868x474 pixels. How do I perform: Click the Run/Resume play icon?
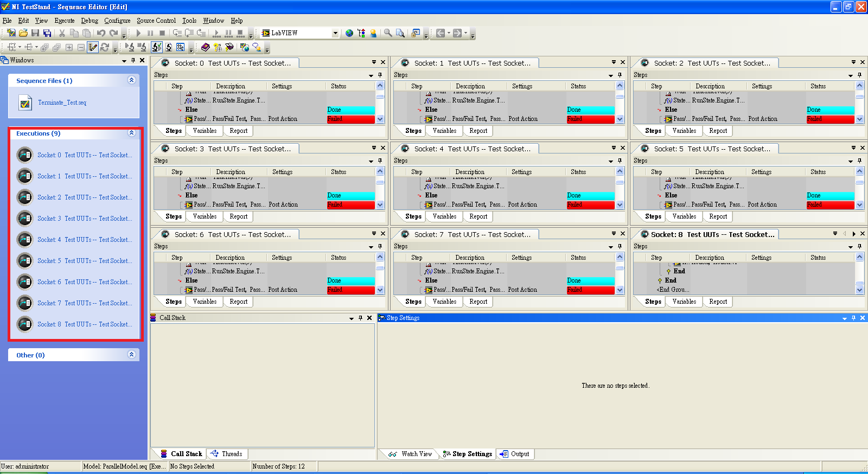coord(139,33)
